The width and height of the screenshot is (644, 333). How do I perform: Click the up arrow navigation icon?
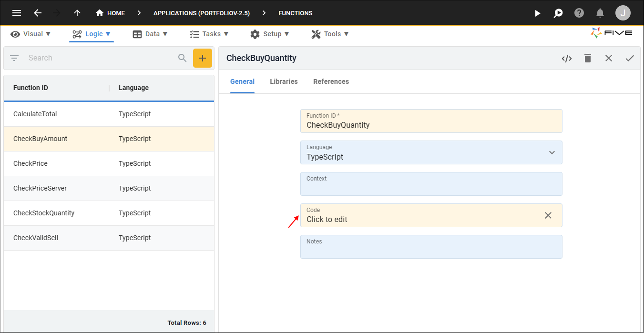click(x=77, y=13)
